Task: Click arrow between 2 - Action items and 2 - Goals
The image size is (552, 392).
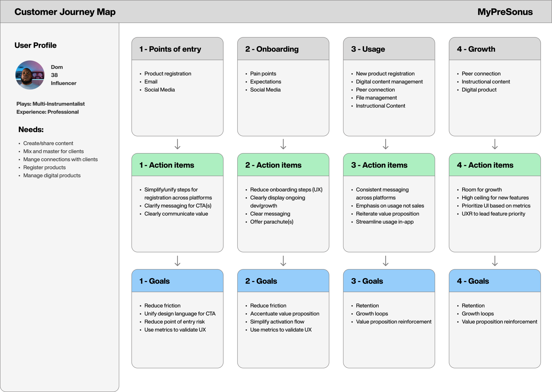Action: click(x=283, y=261)
